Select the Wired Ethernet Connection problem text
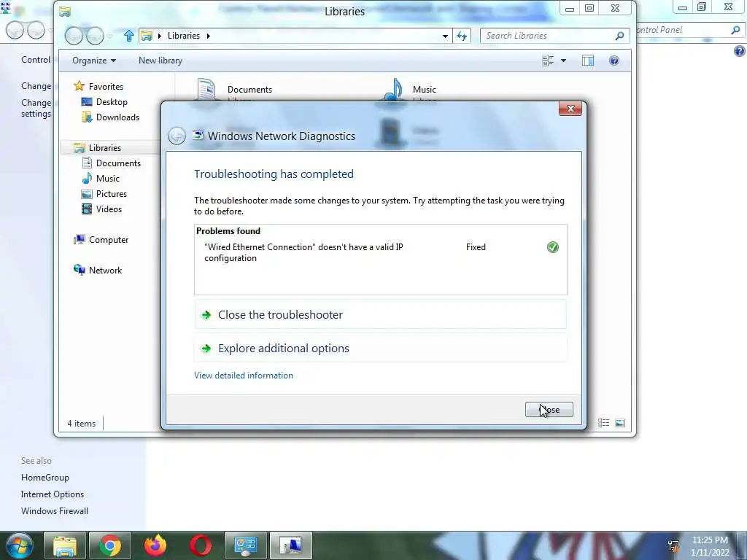 pos(303,252)
